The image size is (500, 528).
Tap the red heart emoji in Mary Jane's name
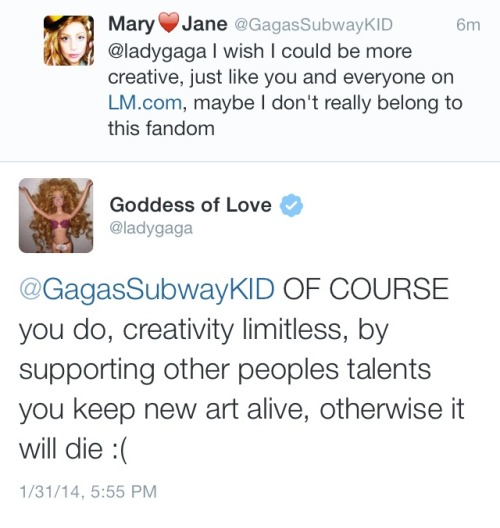[168, 23]
